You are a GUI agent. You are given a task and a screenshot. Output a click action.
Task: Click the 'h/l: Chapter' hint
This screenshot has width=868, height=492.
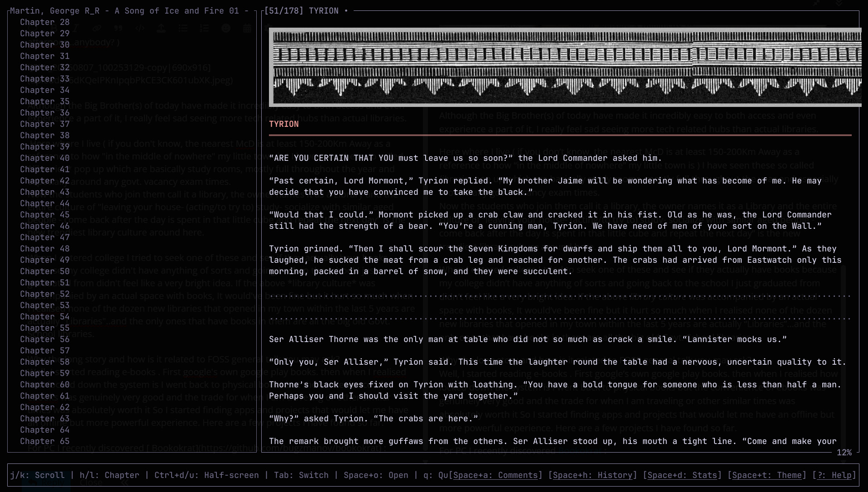(110, 475)
